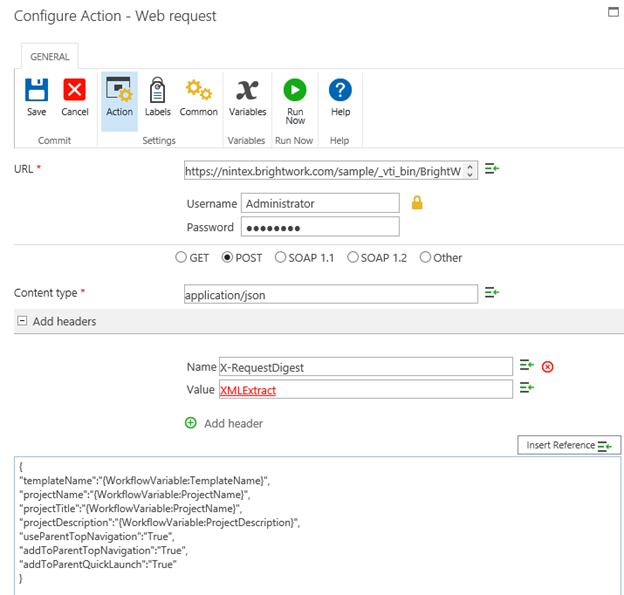Click the green Run Now icon
The image size is (624, 595).
click(x=295, y=90)
